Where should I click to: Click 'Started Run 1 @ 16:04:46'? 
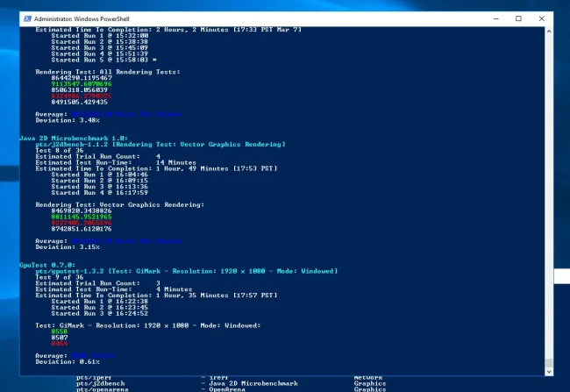[100, 175]
